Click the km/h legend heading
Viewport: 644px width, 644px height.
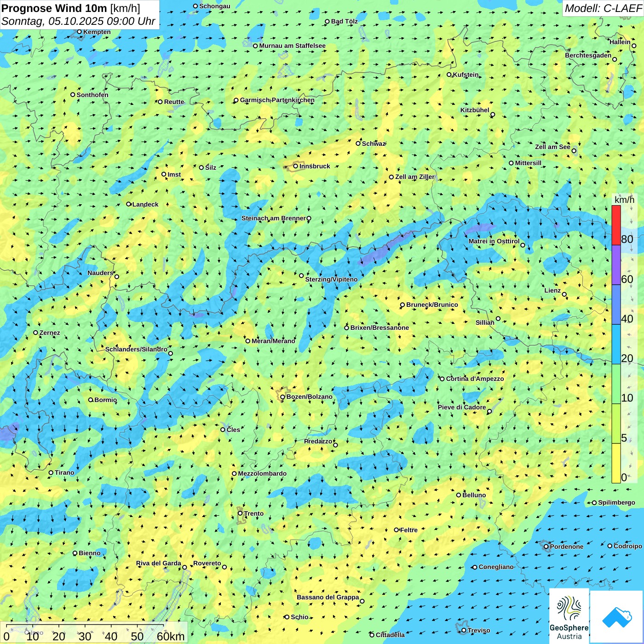(x=624, y=200)
